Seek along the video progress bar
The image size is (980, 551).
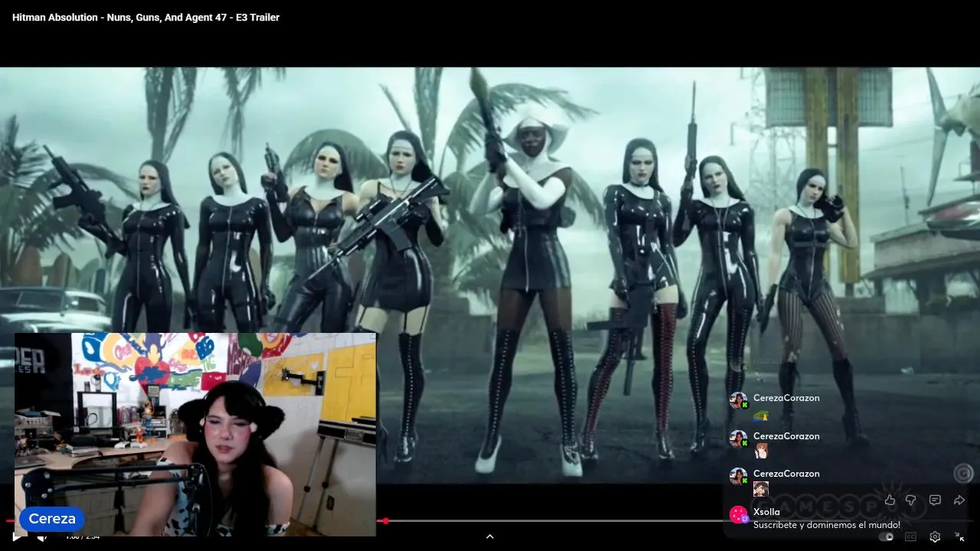pyautogui.click(x=490, y=521)
